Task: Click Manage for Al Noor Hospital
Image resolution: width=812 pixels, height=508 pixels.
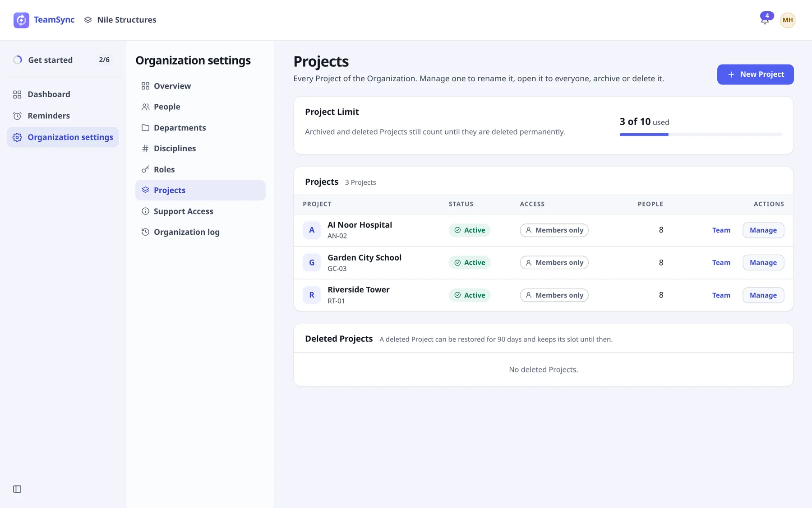Action: [763, 230]
